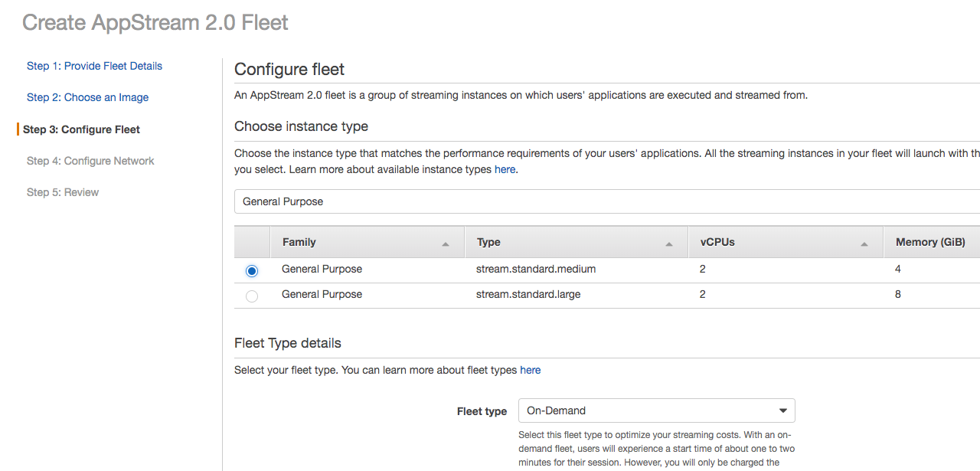Click the Family column header
The width and height of the screenshot is (980, 471).
coord(299,242)
